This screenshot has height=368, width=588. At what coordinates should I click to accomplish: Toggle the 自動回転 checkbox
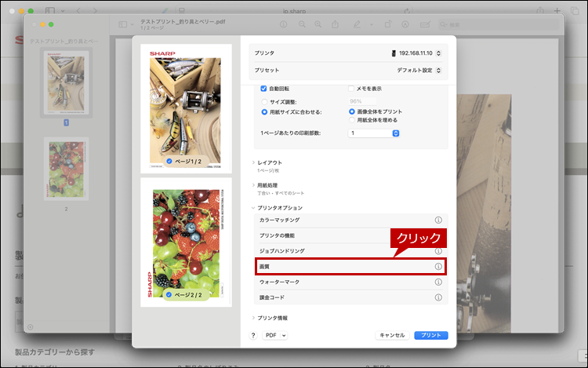pyautogui.click(x=263, y=89)
